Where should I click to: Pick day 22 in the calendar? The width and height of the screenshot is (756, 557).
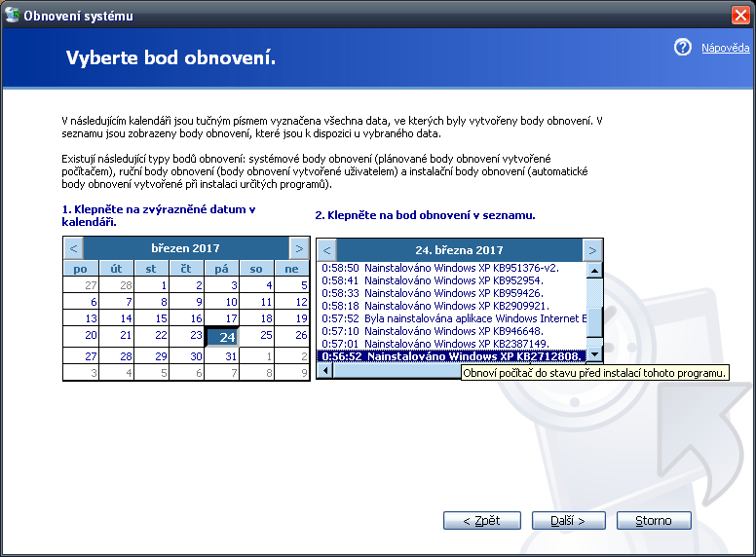pos(152,335)
